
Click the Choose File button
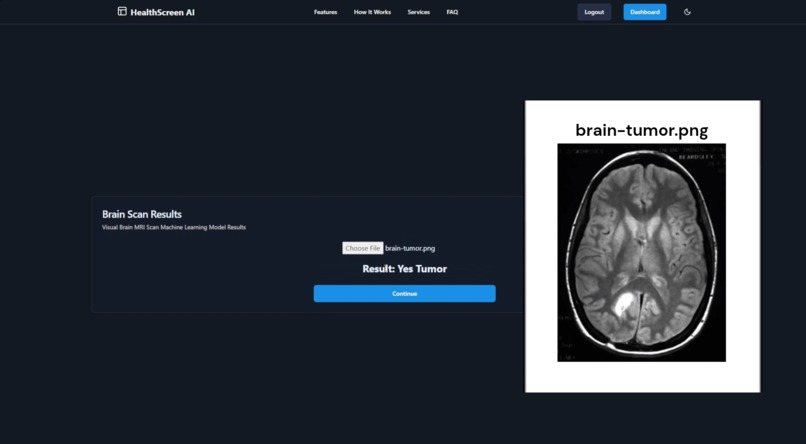(363, 248)
